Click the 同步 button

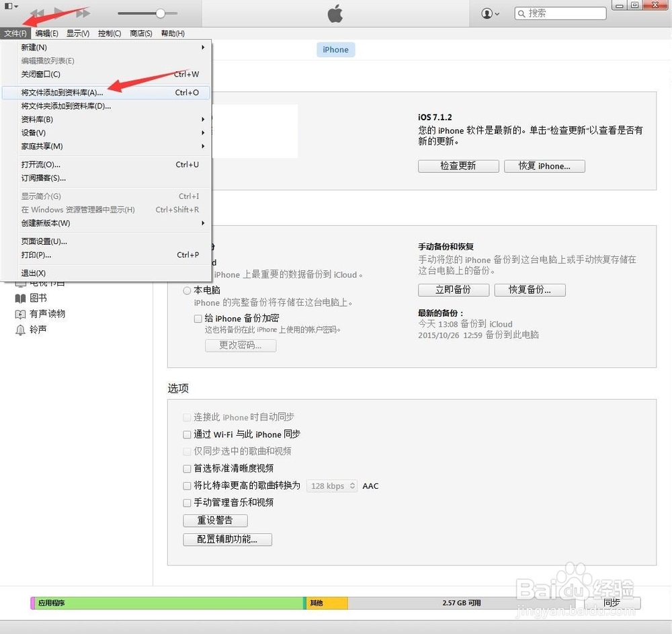[x=612, y=602]
